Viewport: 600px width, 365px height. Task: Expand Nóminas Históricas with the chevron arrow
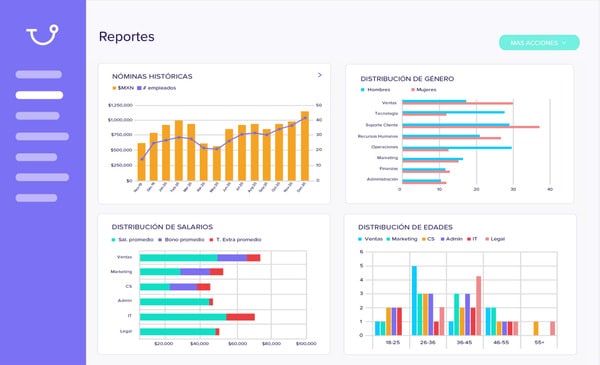coord(320,75)
